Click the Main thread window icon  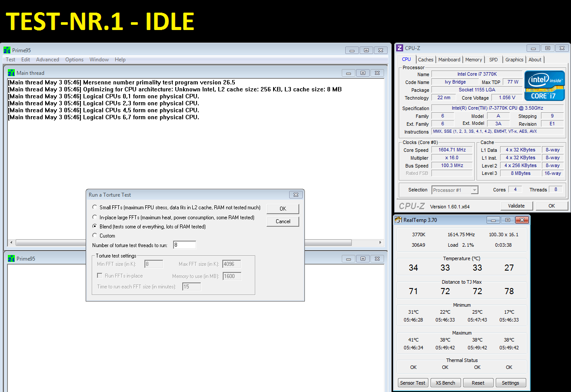[11, 73]
